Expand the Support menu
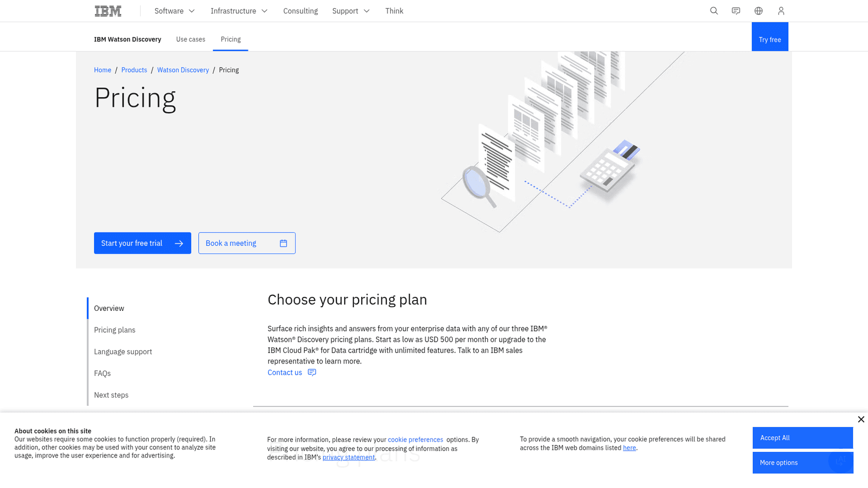 351,11
